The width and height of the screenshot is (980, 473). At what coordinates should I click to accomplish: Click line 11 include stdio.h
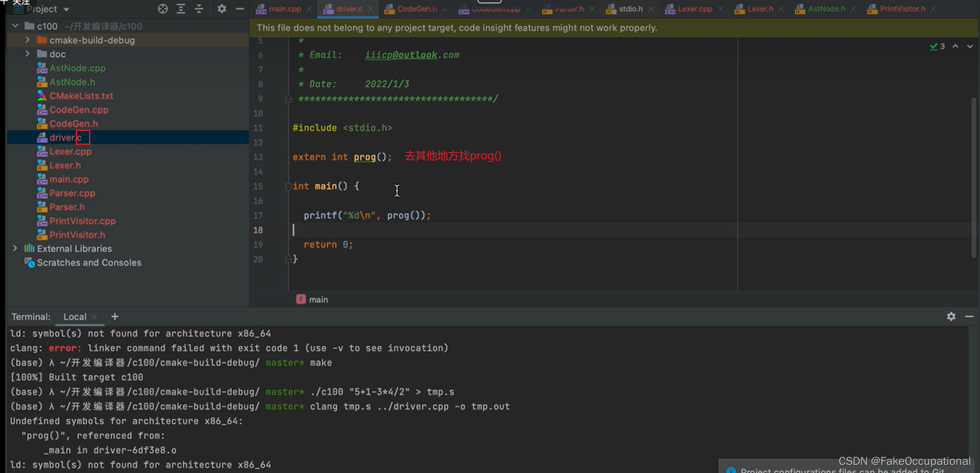[x=342, y=128]
